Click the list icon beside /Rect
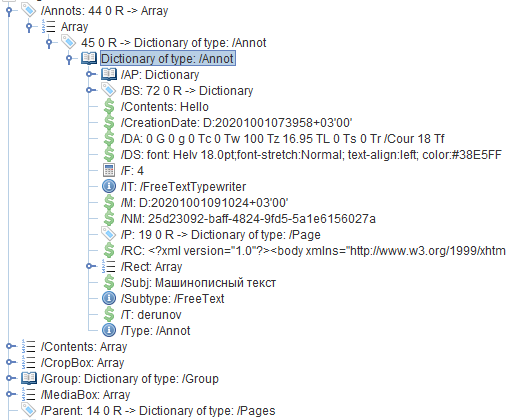The height and width of the screenshot is (420, 506). 109,267
